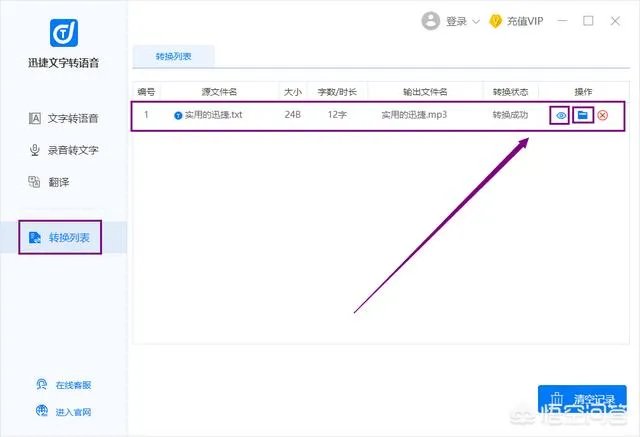Click the output file name 实用的迅捷.mp3
Viewport: 640px width, 437px height.
click(414, 115)
